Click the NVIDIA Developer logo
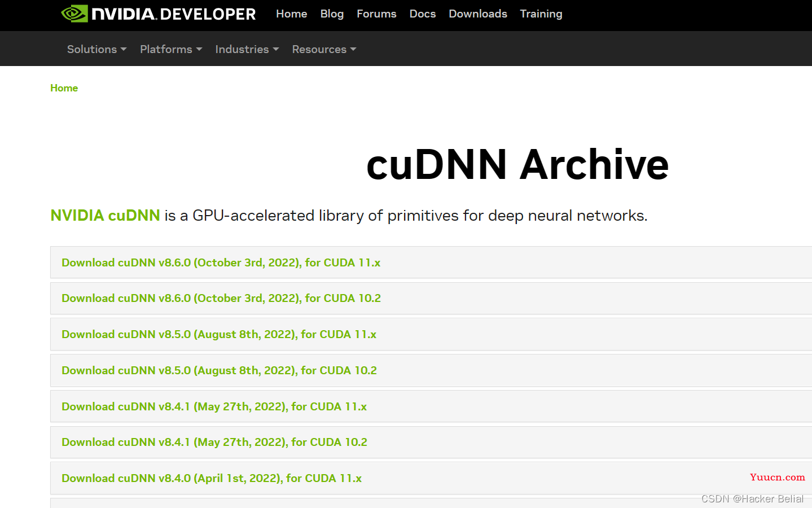Viewport: 812px width, 508px height. pyautogui.click(x=159, y=14)
